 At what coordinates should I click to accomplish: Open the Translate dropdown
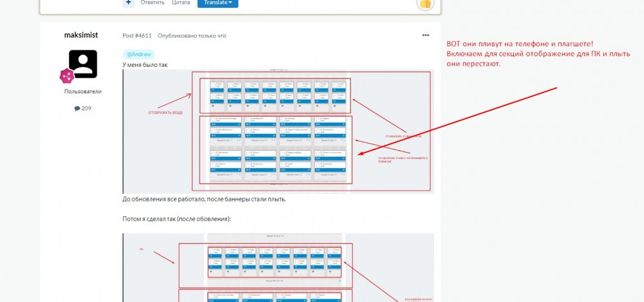pyautogui.click(x=218, y=3)
